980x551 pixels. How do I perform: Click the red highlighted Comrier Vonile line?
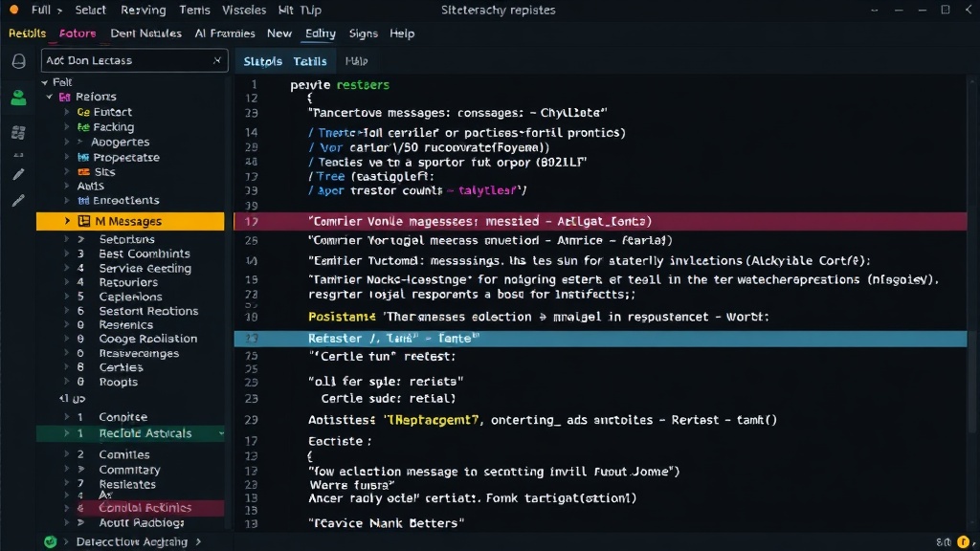600,221
